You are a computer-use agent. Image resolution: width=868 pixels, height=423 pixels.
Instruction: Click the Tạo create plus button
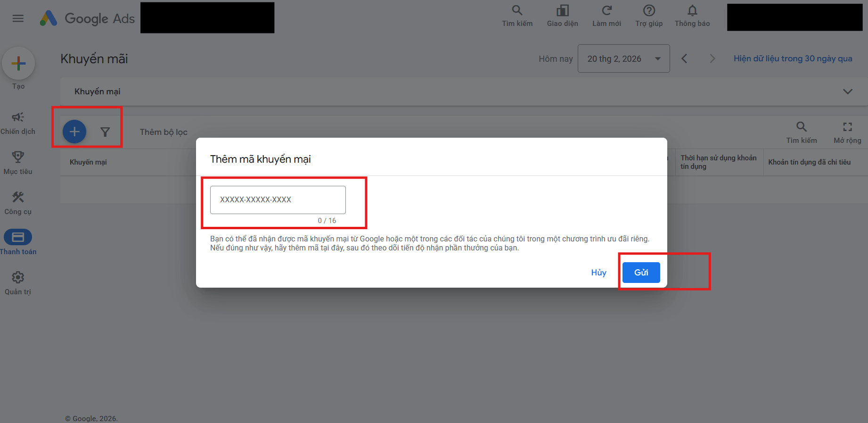click(x=18, y=63)
